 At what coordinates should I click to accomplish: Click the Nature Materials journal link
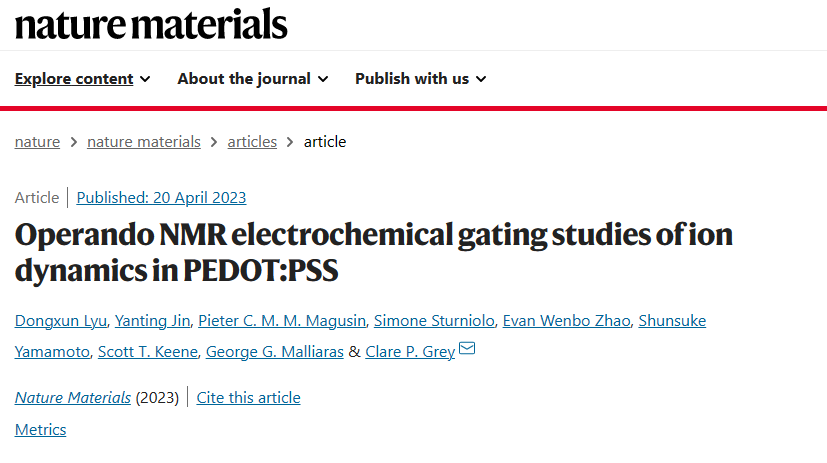[73, 398]
